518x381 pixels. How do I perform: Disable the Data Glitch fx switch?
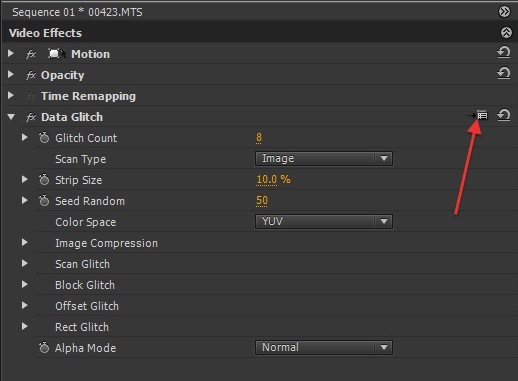point(31,117)
